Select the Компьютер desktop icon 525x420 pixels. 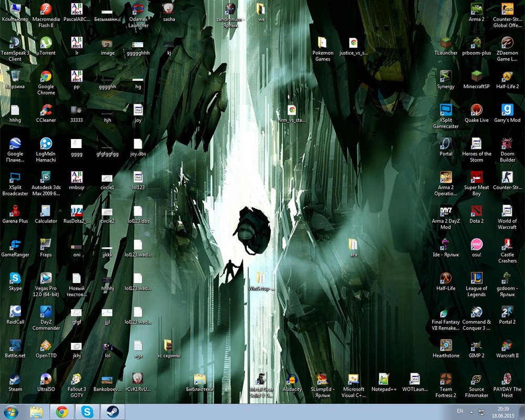coord(15,13)
